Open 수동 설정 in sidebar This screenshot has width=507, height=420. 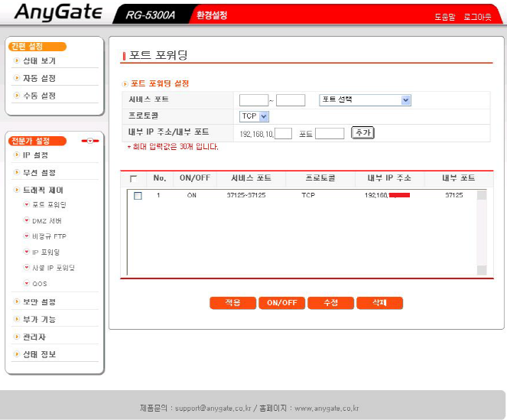click(x=39, y=96)
